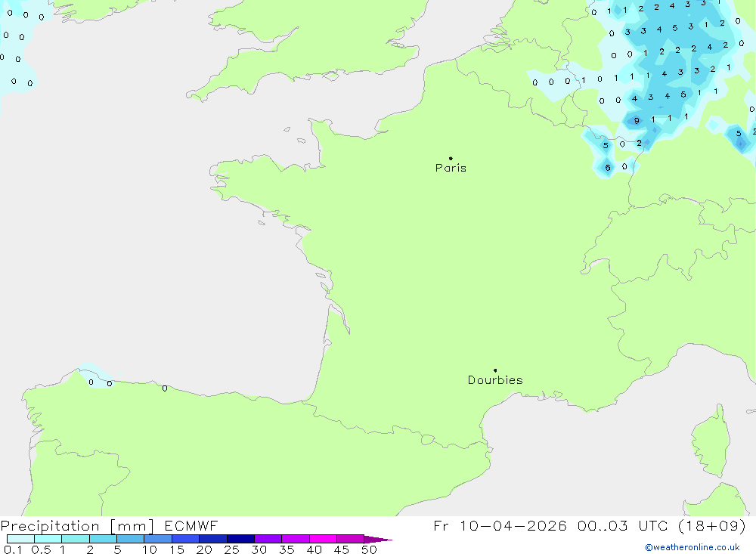Select the 5 to 10 legend swatch

click(130, 540)
